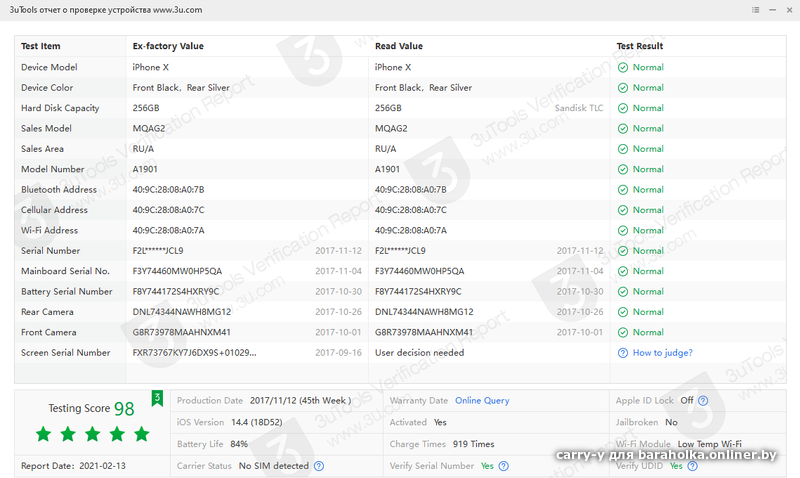Click the Testing Score 98 value
This screenshot has height=478, width=800.
click(124, 409)
